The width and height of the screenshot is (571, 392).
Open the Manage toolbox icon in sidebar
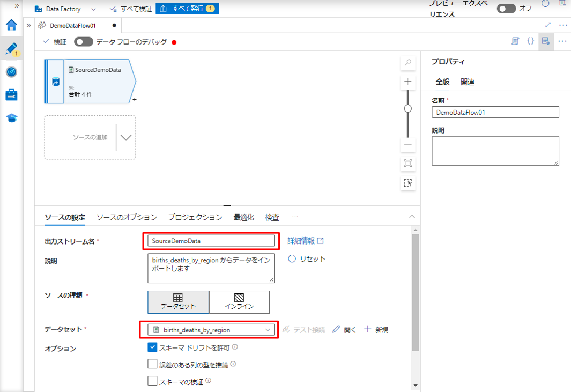[11, 95]
